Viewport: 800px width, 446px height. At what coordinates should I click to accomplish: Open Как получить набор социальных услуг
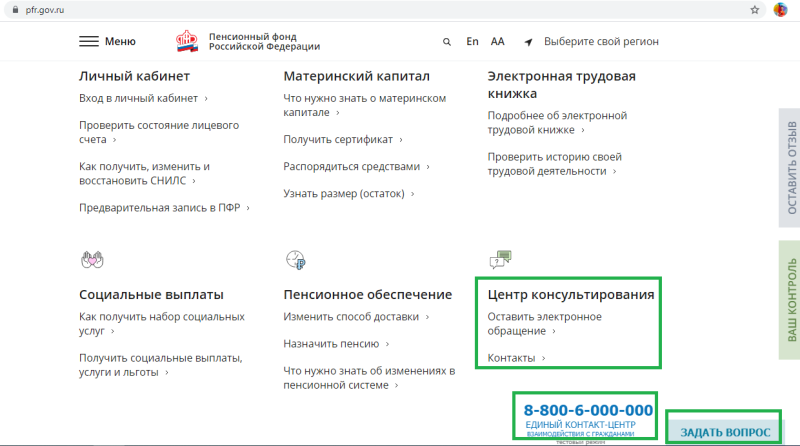point(162,324)
